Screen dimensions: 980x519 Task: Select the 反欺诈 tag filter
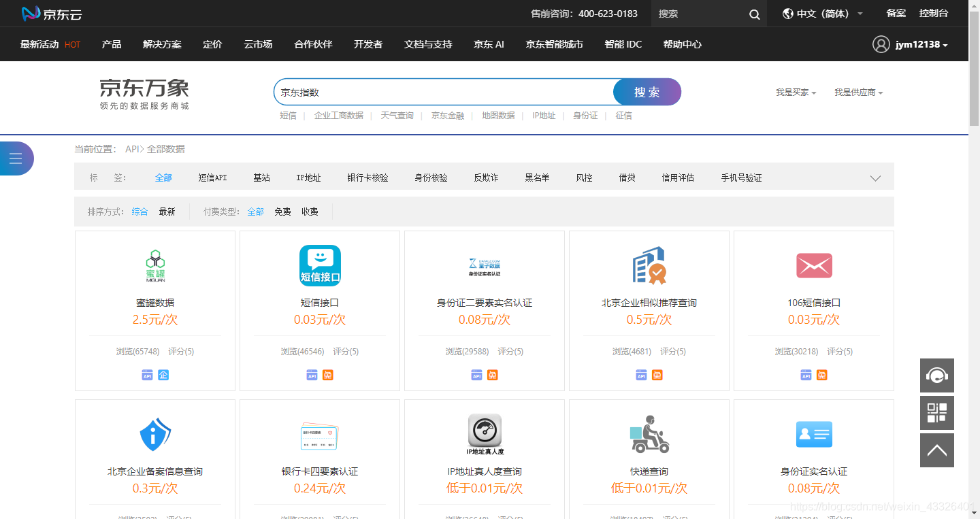click(x=486, y=178)
